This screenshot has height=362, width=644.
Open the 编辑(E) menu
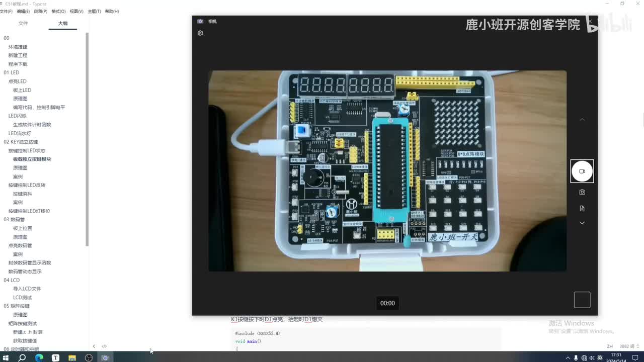pyautogui.click(x=23, y=11)
